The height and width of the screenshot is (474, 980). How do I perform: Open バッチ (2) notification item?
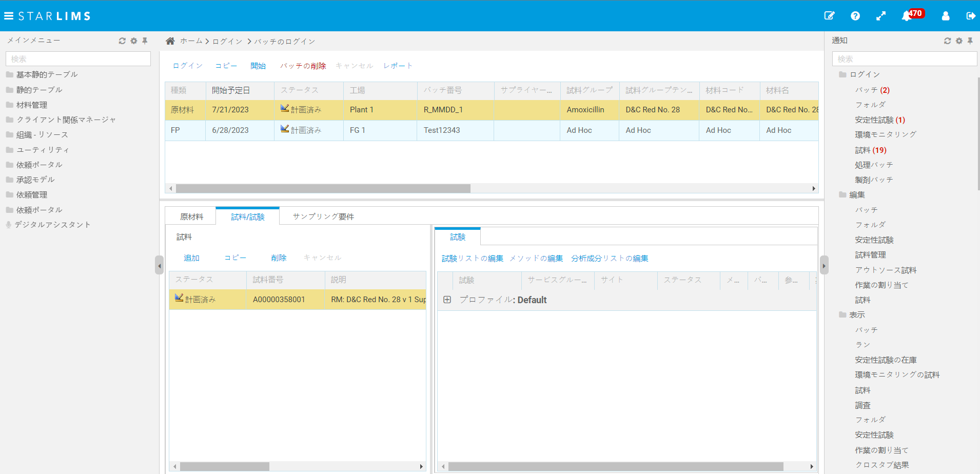pos(872,90)
